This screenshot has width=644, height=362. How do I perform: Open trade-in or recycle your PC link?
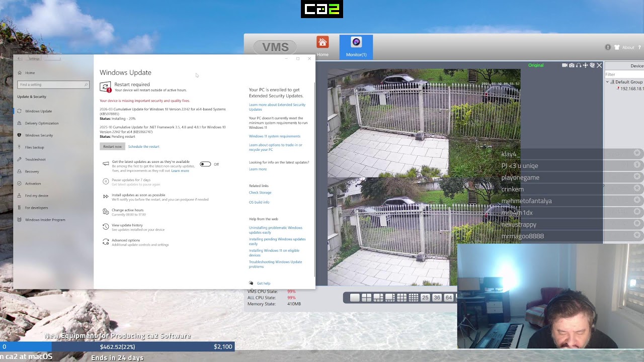(x=276, y=147)
